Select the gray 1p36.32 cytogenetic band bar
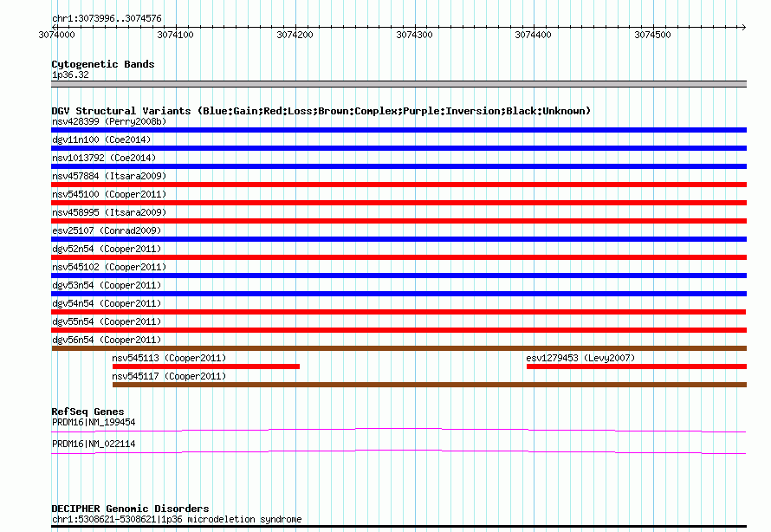Screen dimensions: 771x532 (398, 84)
